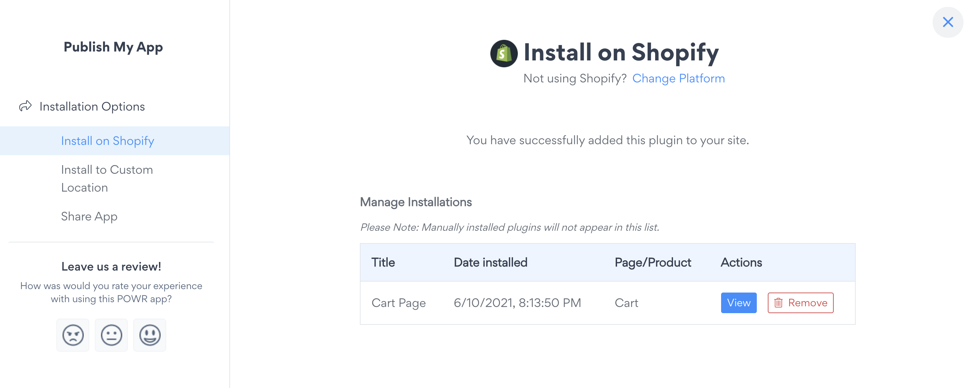Click the trash icon on Remove button
Viewport: 980px width, 388px height.
click(x=778, y=303)
